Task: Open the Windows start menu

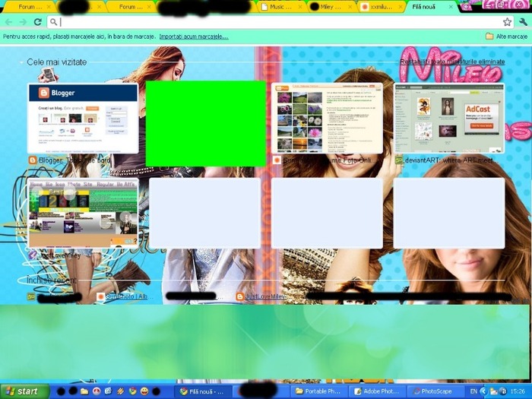Action: pos(24,391)
